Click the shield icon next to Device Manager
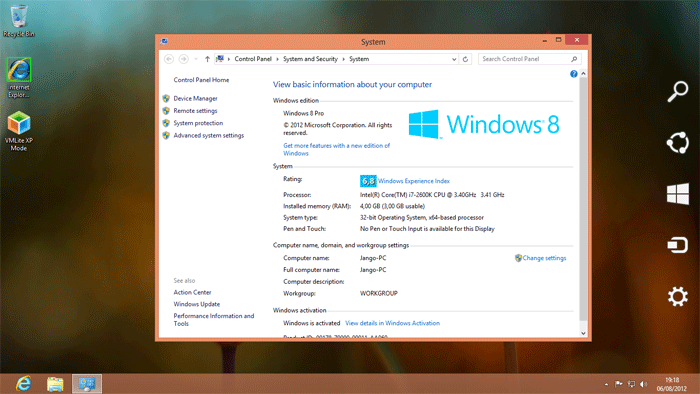 (166, 98)
